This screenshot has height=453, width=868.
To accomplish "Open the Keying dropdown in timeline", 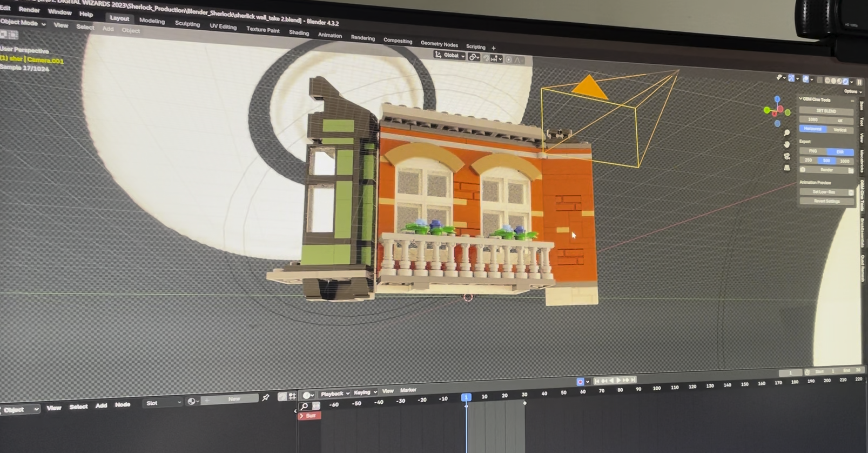I will tap(365, 392).
